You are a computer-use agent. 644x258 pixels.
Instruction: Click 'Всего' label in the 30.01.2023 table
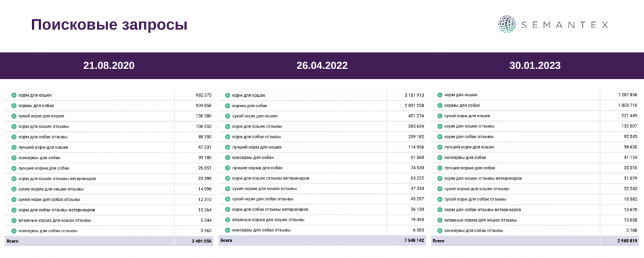(439, 241)
